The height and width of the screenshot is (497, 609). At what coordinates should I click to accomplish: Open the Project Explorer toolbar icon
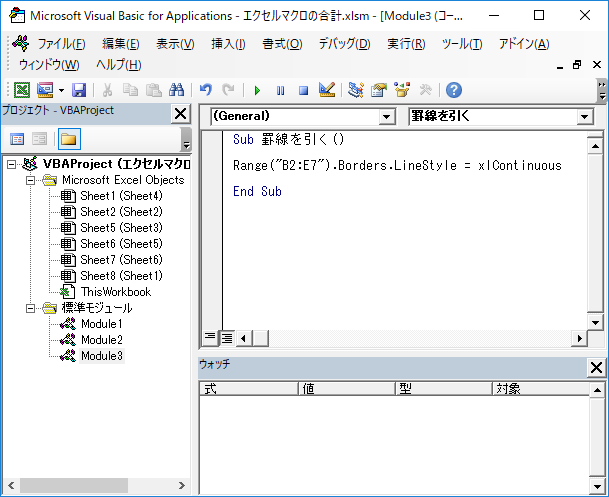click(355, 90)
